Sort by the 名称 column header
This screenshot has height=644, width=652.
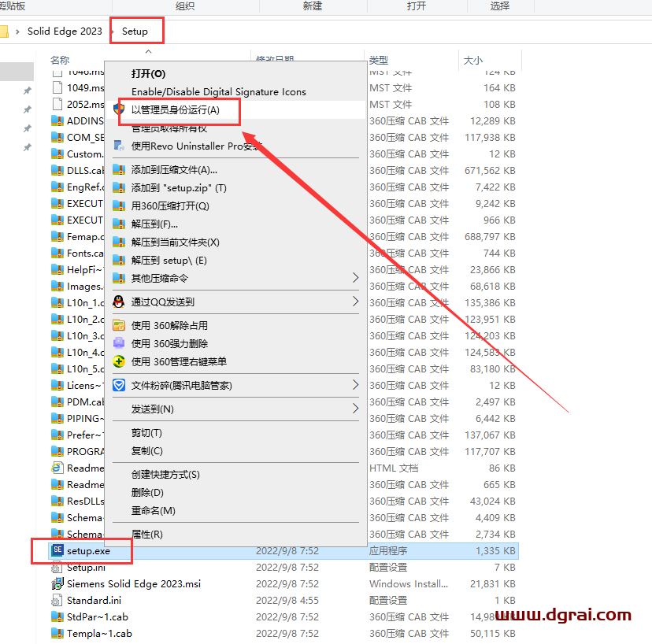[x=60, y=61]
